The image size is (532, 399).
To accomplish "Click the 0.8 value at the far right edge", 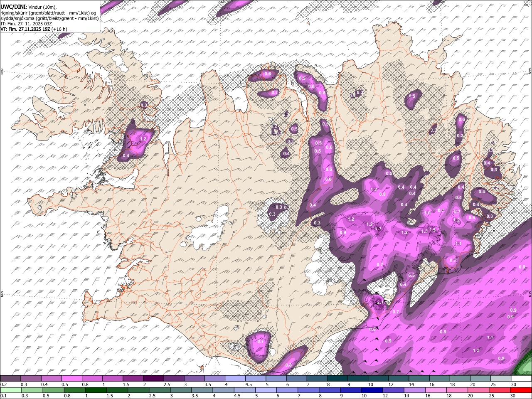I will pos(522,267).
